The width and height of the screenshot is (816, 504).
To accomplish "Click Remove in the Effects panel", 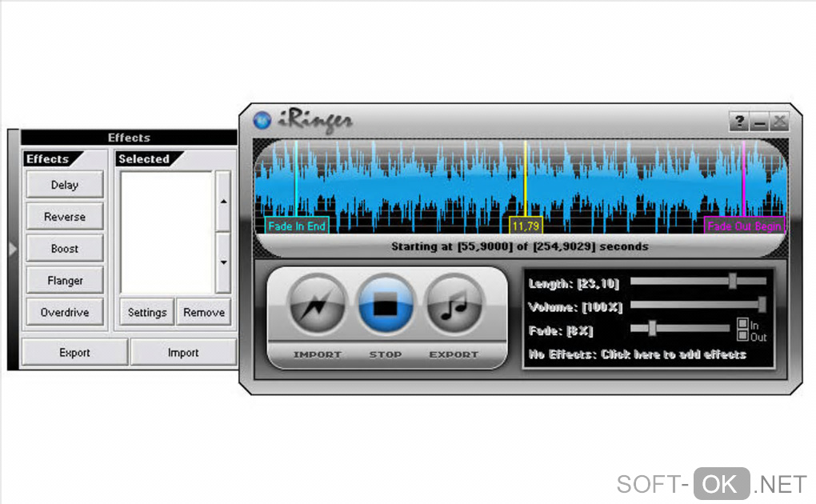I will tap(204, 312).
